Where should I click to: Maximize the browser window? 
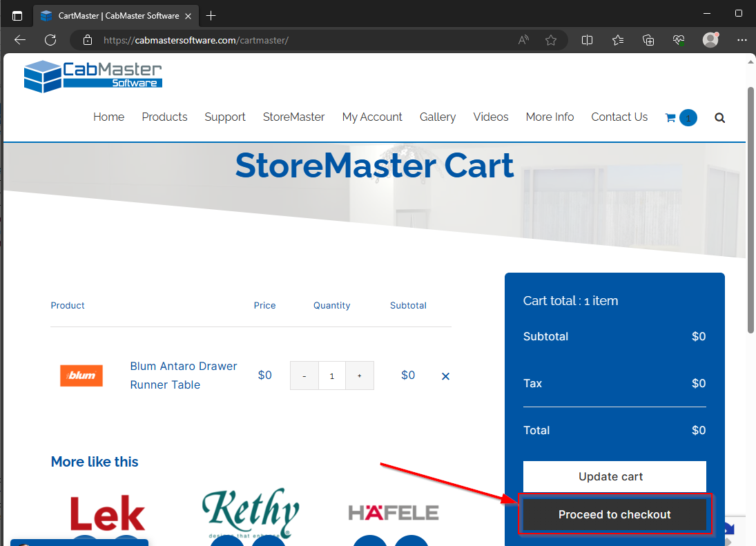(738, 13)
